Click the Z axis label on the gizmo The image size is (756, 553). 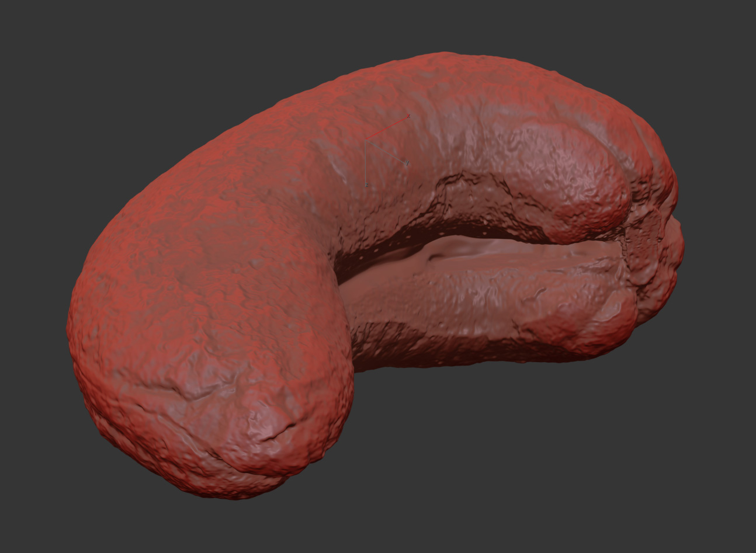click(366, 185)
